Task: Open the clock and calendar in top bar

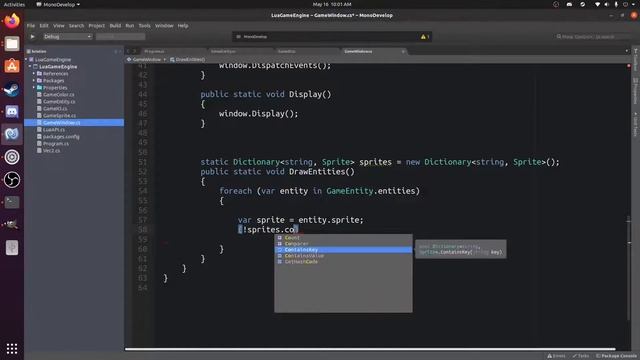Action: click(332, 4)
